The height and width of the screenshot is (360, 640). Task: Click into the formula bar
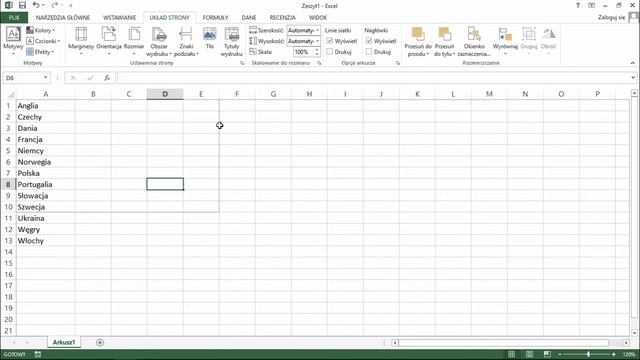pos(373,78)
